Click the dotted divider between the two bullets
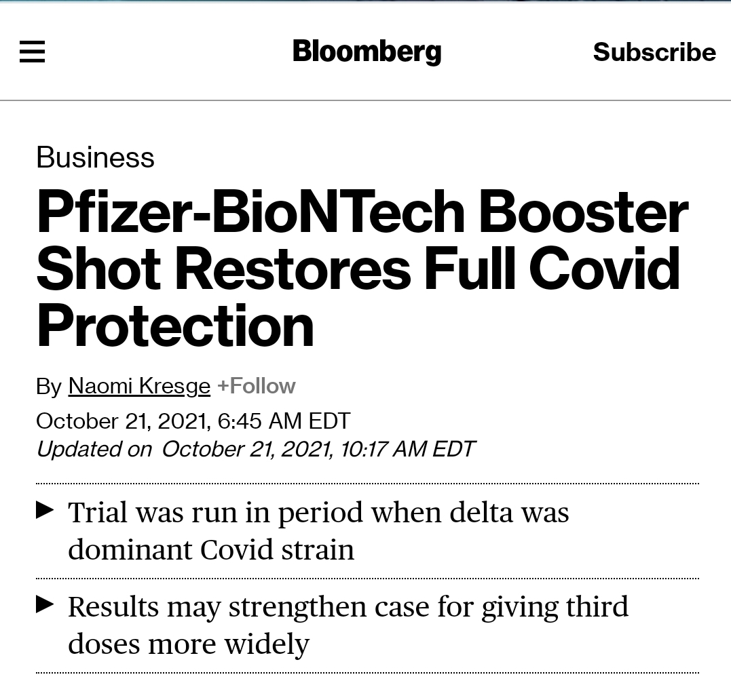The image size is (731, 700). coord(367,579)
